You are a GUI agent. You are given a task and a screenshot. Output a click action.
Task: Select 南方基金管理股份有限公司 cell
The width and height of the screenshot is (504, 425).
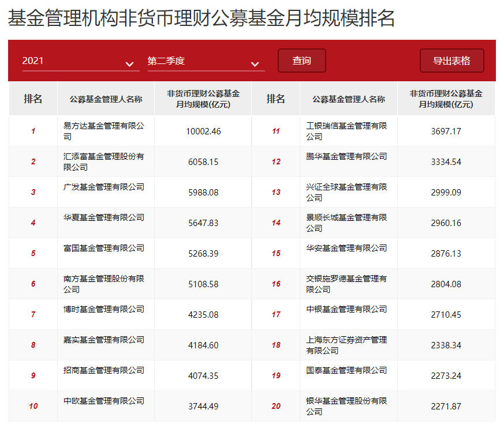pos(106,284)
